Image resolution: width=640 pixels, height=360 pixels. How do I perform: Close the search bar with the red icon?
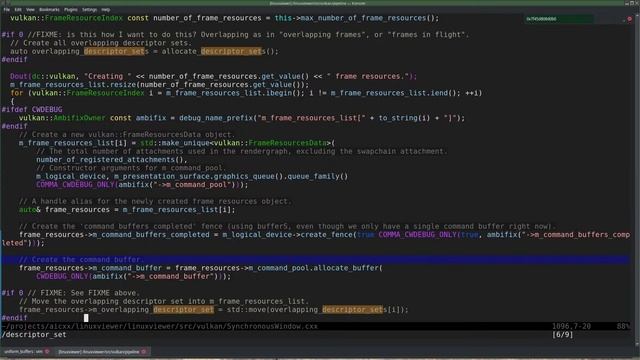pyautogui.click(x=630, y=19)
